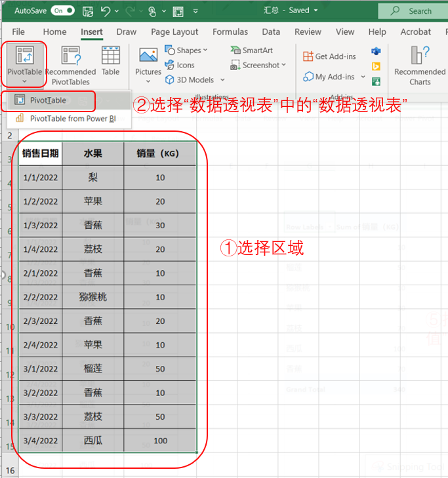This screenshot has height=478, width=448.
Task: Click the Pictures icon
Action: pos(148,56)
